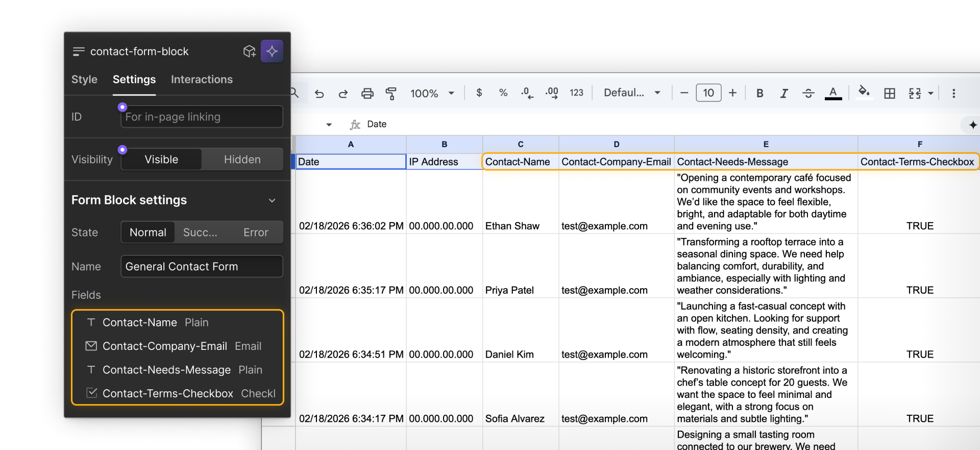Click the redo icon in Sheets toolbar
Viewport: 980px width, 450px height.
(x=343, y=93)
